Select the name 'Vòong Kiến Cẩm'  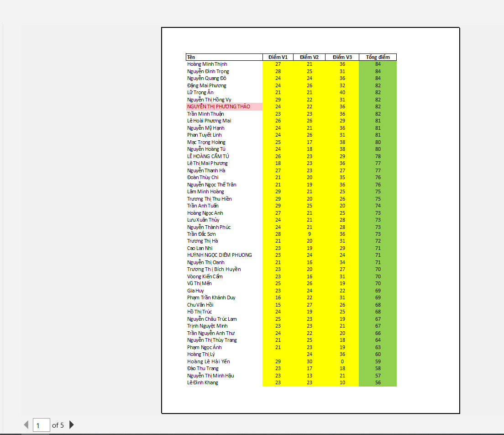point(205,276)
